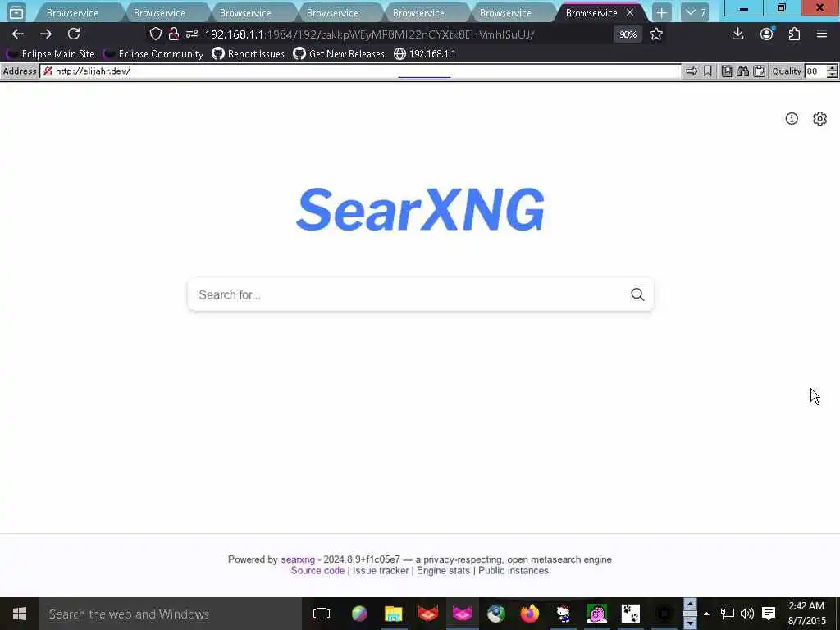Open Get New Releases bookmark
840x630 pixels.
coord(339,54)
